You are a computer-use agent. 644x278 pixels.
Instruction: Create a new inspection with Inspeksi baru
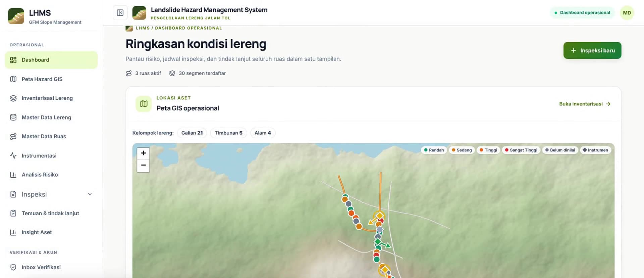[x=592, y=50]
